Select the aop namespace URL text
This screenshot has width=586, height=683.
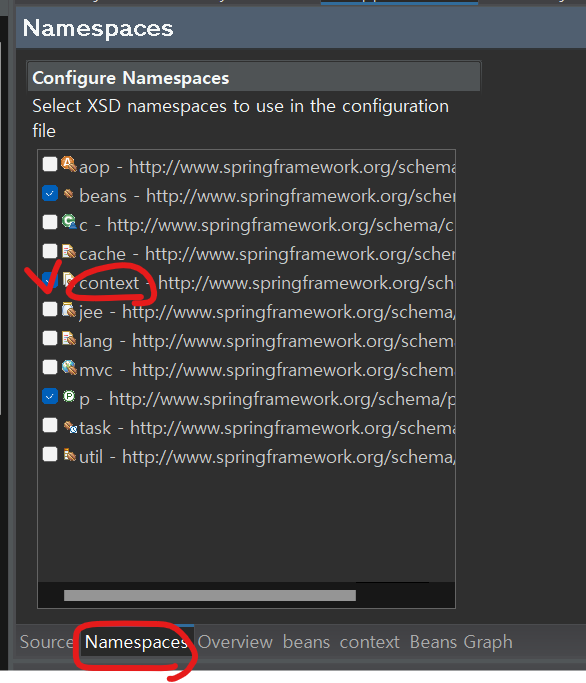coord(292,167)
